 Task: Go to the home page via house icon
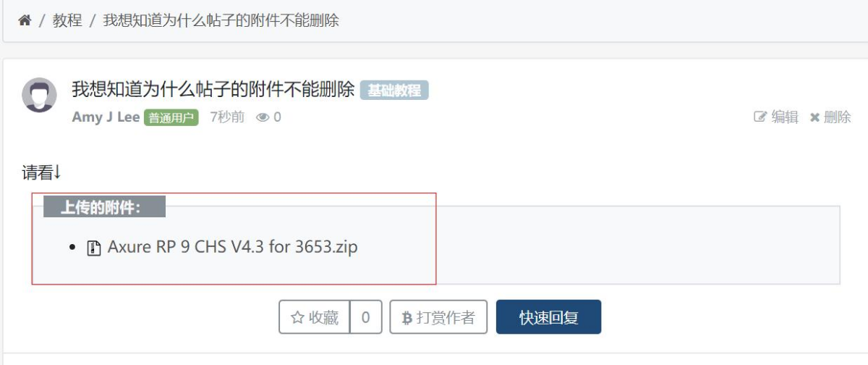tap(25, 20)
